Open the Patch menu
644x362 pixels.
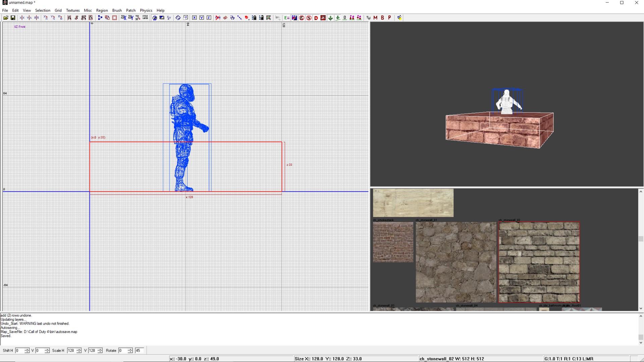click(x=131, y=10)
